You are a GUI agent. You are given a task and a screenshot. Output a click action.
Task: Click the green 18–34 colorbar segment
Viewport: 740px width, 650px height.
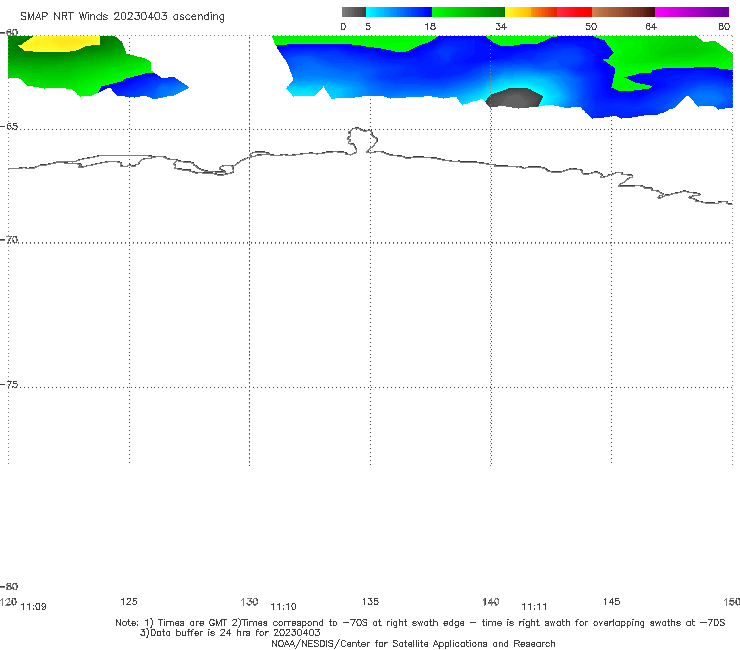468,12
